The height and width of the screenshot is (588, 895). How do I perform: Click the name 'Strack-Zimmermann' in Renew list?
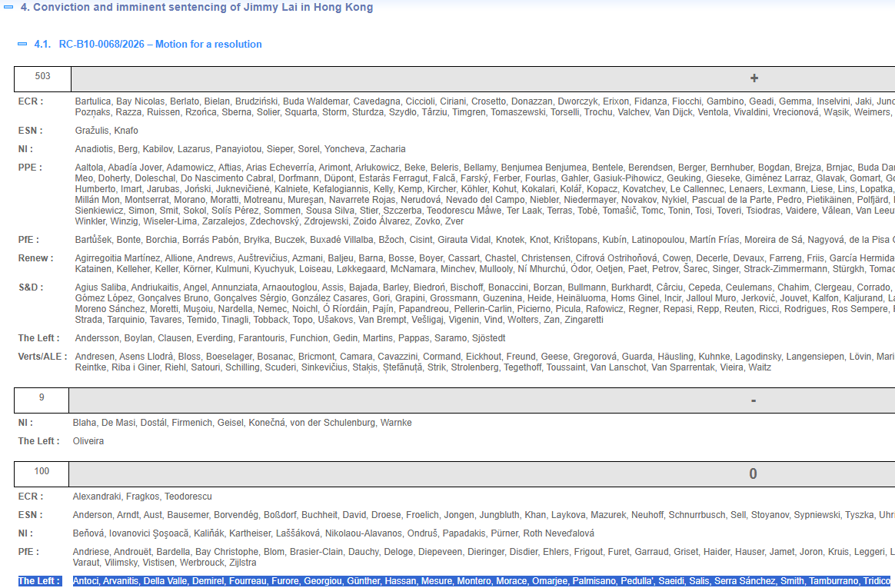coord(791,269)
